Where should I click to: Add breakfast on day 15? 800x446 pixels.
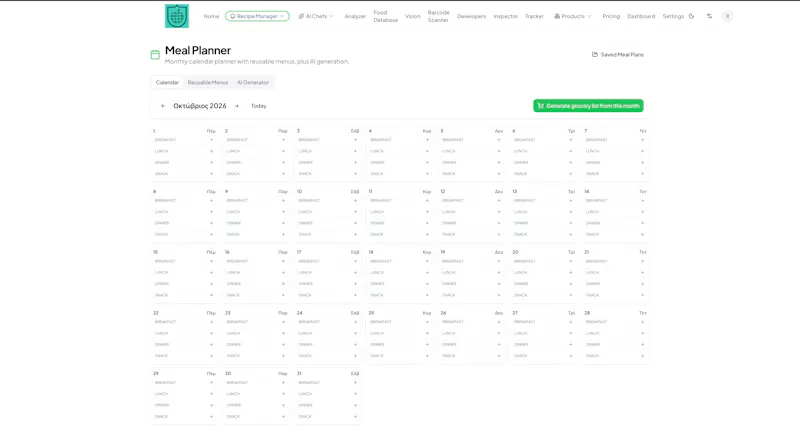[212, 261]
